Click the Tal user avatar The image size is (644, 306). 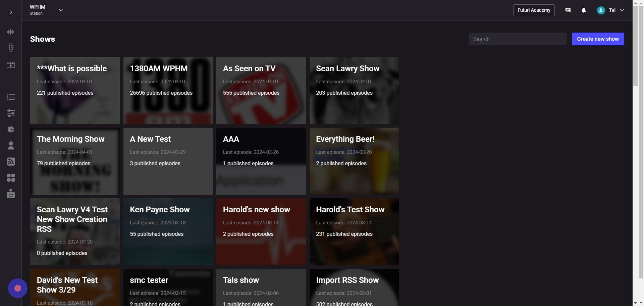click(x=601, y=10)
